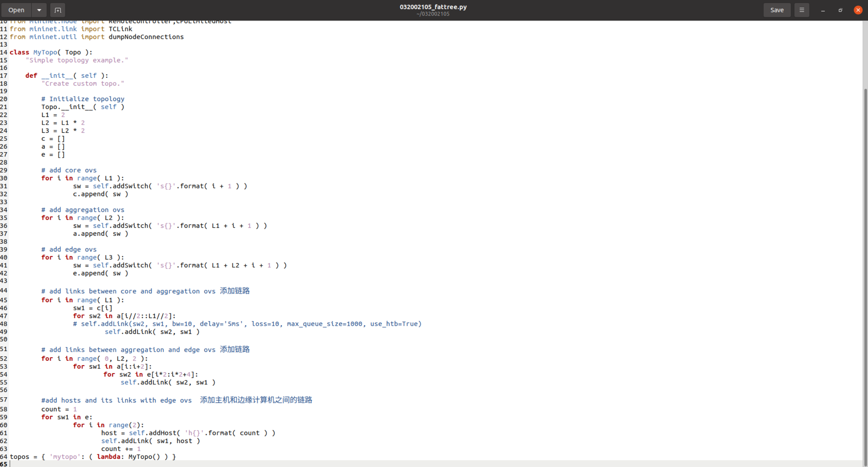
Task: Click the Open file button
Action: click(16, 10)
